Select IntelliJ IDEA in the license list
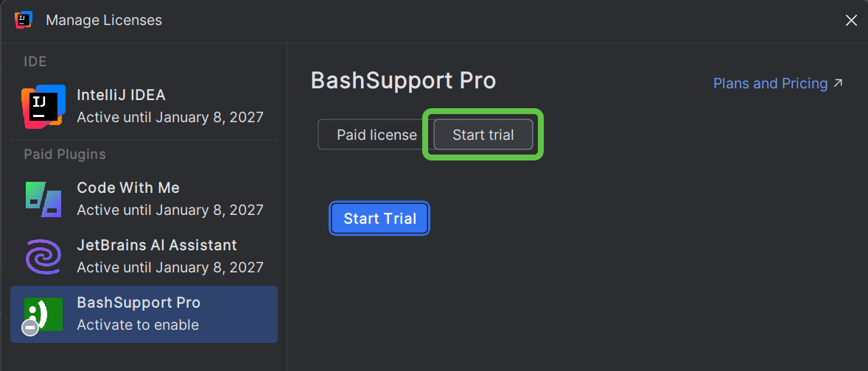This screenshot has height=371, width=868. click(x=169, y=106)
